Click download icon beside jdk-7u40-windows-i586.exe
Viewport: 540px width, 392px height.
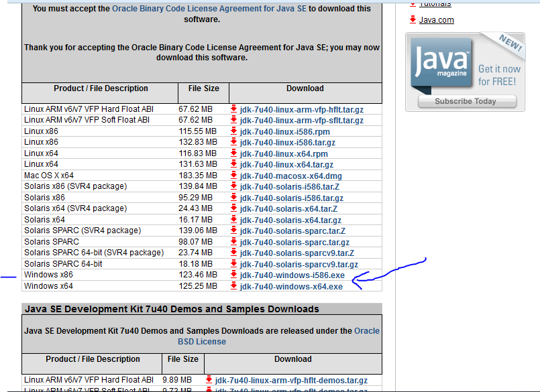click(x=233, y=275)
